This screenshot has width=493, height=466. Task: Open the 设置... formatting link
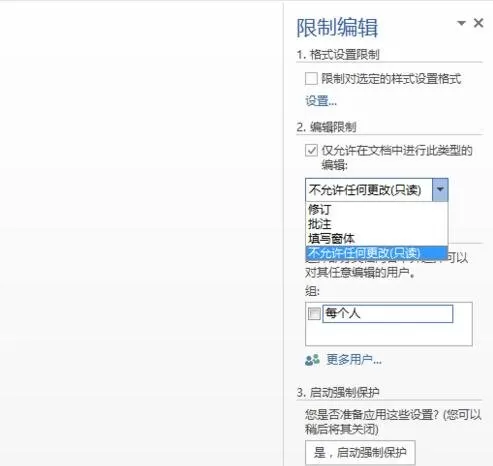pos(321,101)
